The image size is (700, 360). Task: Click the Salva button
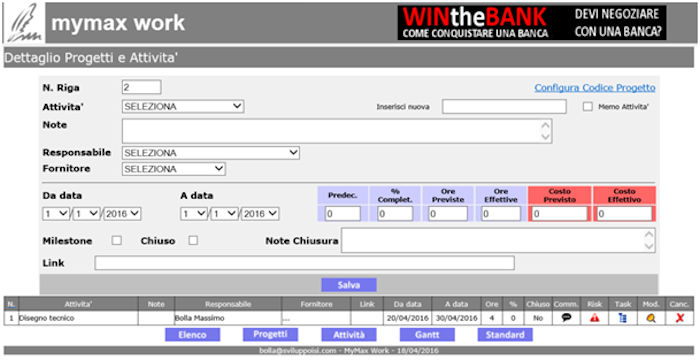349,285
